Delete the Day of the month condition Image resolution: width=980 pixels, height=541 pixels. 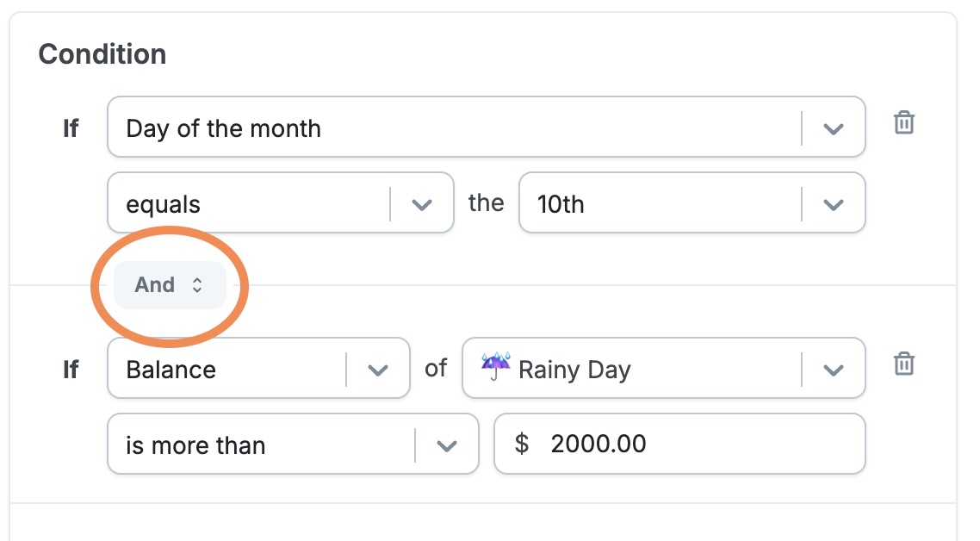903,122
